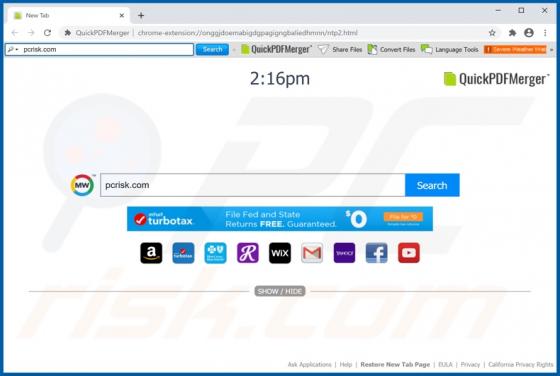Click the large blue Search button
This screenshot has height=376, width=560.
432,185
